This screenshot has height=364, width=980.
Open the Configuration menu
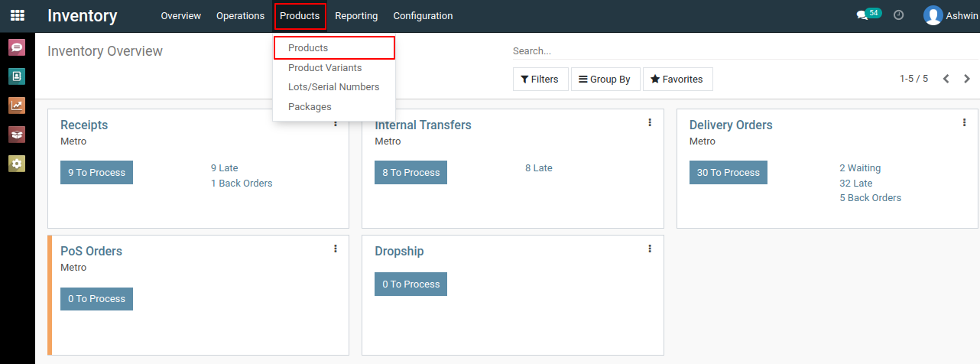click(x=423, y=15)
